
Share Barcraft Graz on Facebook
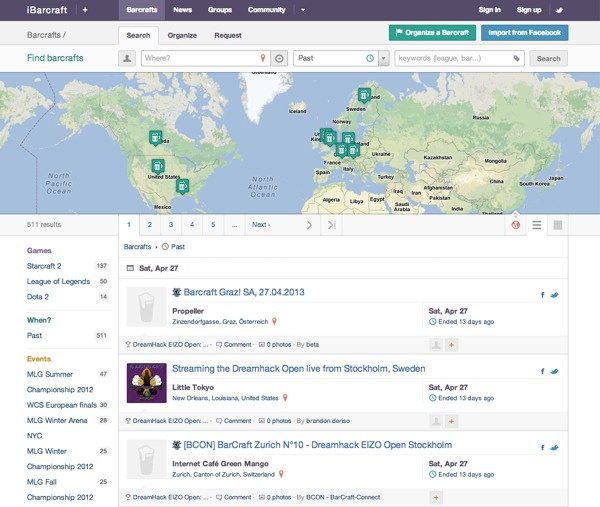[542, 295]
